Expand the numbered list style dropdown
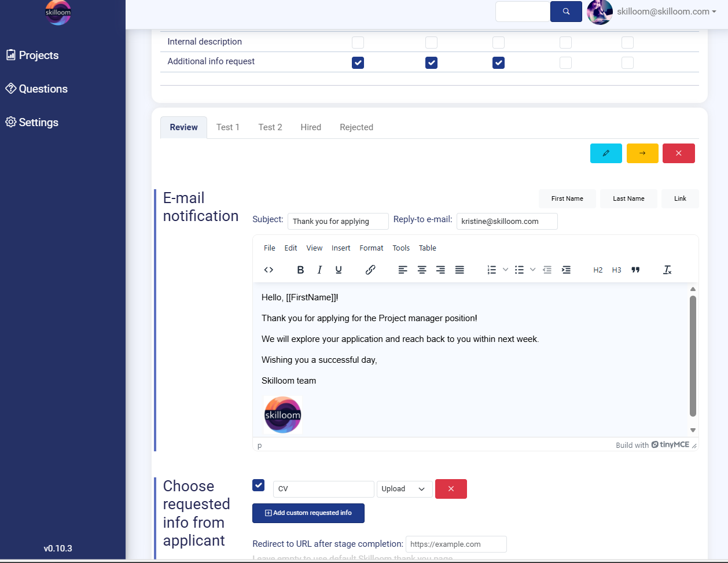 (x=505, y=270)
